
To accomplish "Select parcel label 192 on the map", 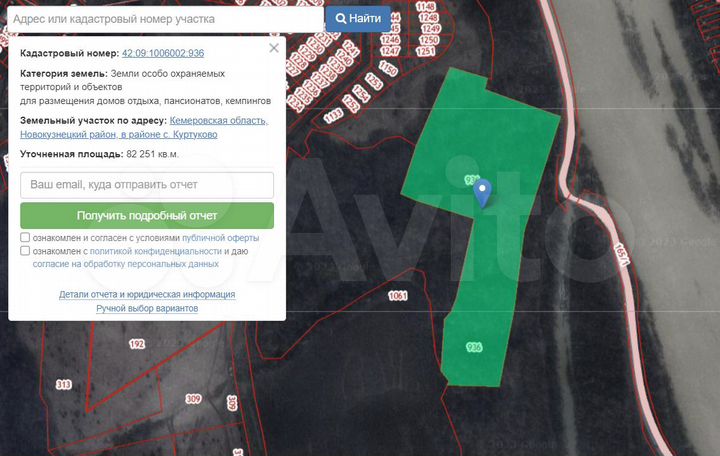I will [x=137, y=343].
